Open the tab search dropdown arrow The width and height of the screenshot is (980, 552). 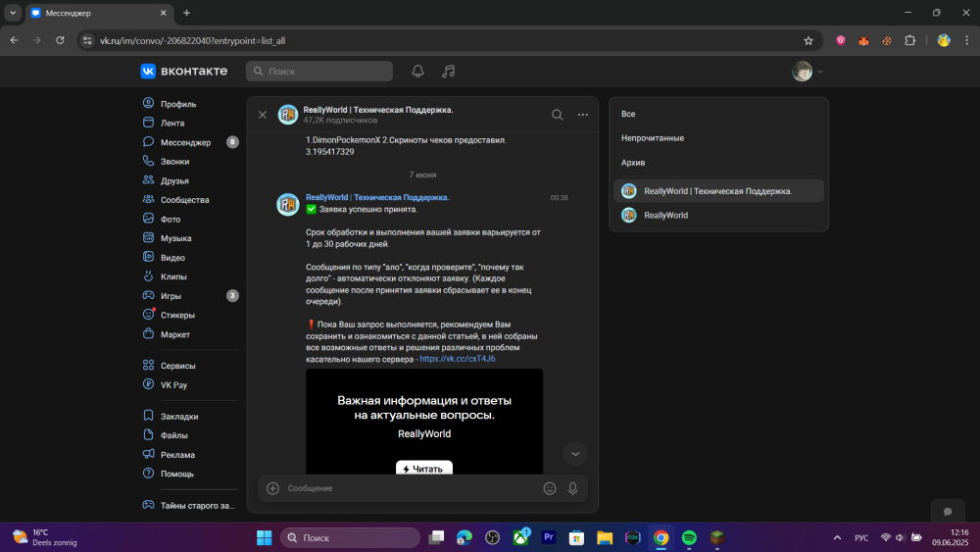(x=13, y=13)
